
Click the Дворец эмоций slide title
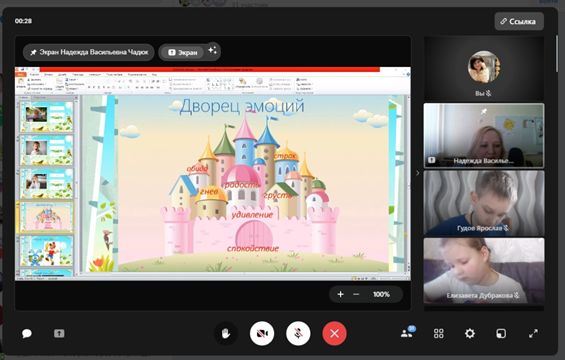tap(242, 106)
